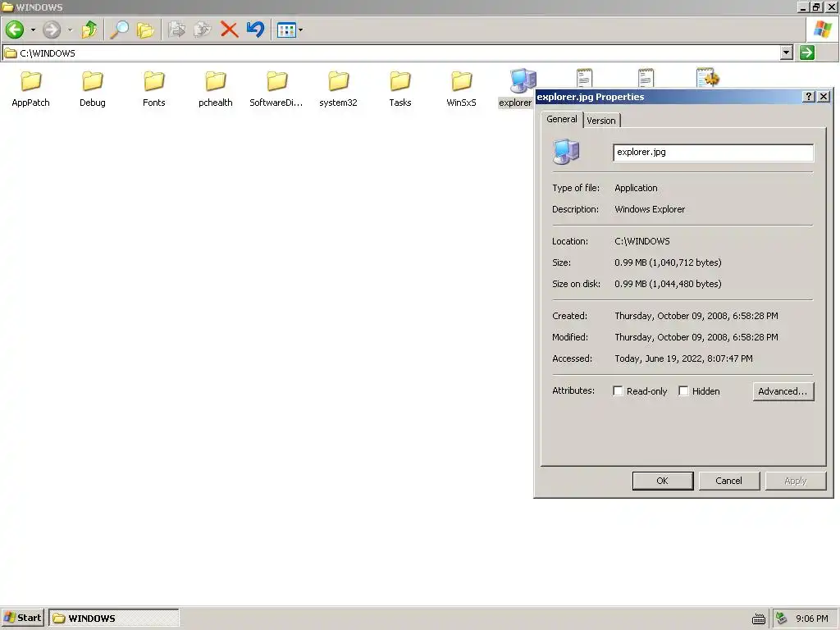Click the blue Undo arrow icon
840x630 pixels.
(256, 30)
